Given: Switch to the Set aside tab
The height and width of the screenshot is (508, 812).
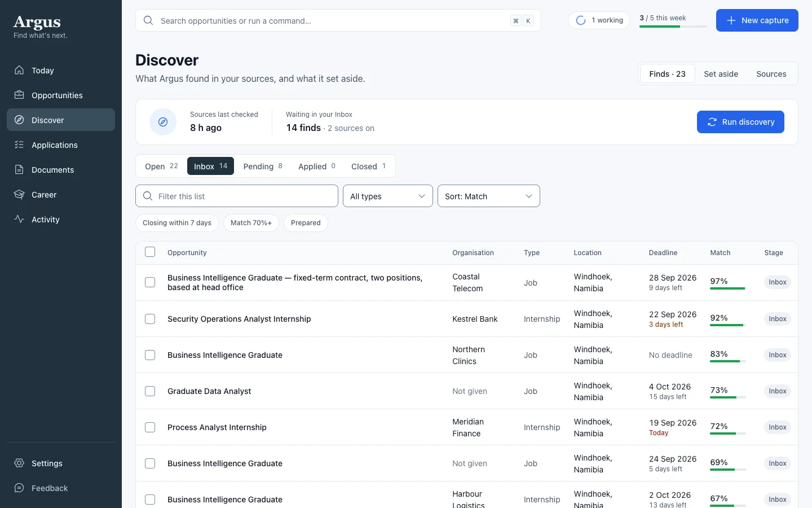Looking at the screenshot, I should click(x=721, y=74).
